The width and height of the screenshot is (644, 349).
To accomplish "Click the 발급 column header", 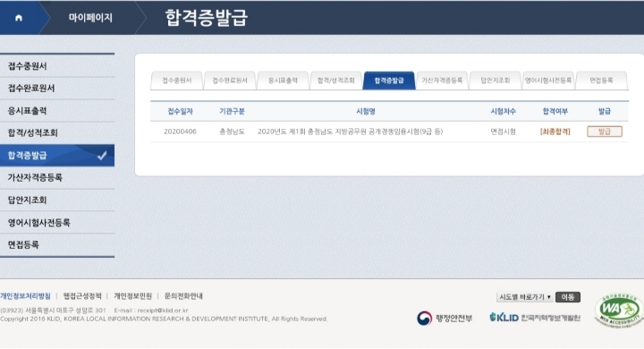I will point(605,111).
